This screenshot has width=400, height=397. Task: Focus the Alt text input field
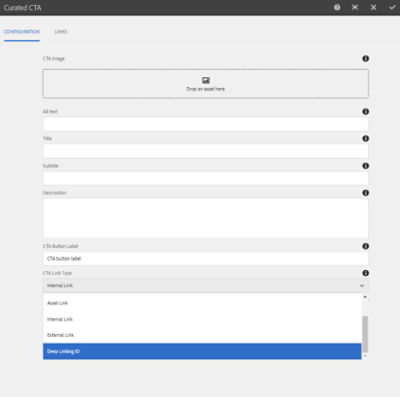pos(206,124)
